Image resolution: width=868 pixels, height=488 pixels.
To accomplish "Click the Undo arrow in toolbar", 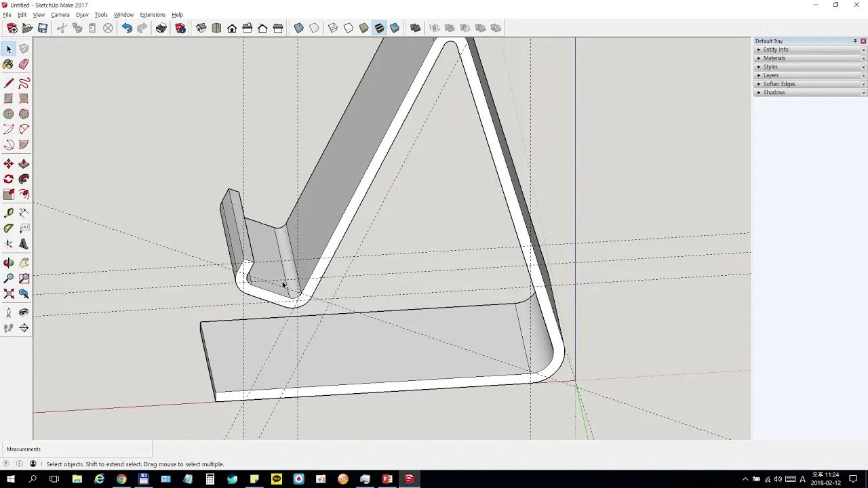I will (127, 28).
